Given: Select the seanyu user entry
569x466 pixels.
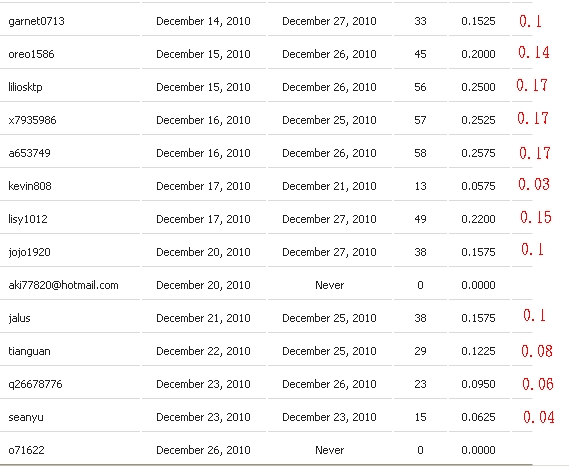Looking at the screenshot, I should [26, 417].
